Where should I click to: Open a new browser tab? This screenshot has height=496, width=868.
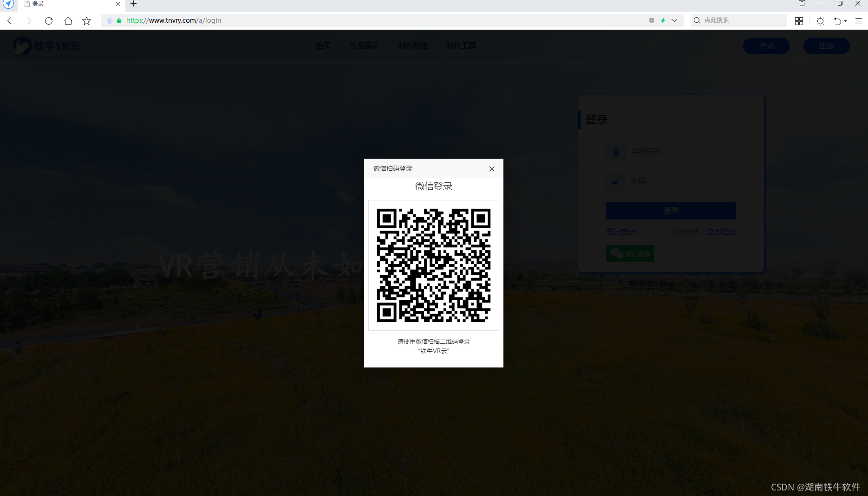click(x=134, y=4)
